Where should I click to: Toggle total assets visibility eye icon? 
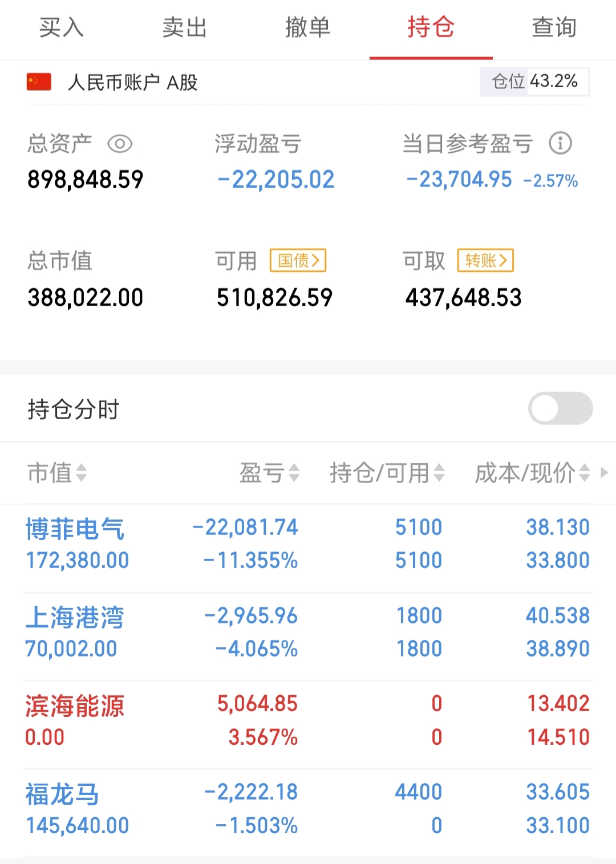pyautogui.click(x=120, y=144)
